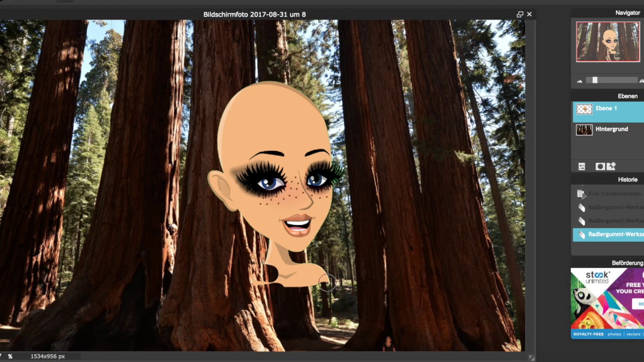Viewport: 644px width, 362px height.
Task: Adjust the Navigator zoom slider handle
Action: tap(595, 80)
